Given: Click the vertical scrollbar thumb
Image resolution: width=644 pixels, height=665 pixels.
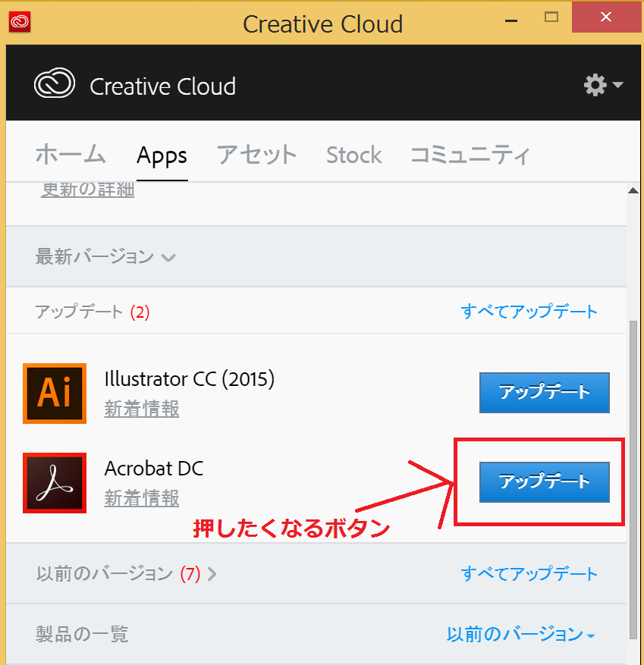Looking at the screenshot, I should coord(633,479).
